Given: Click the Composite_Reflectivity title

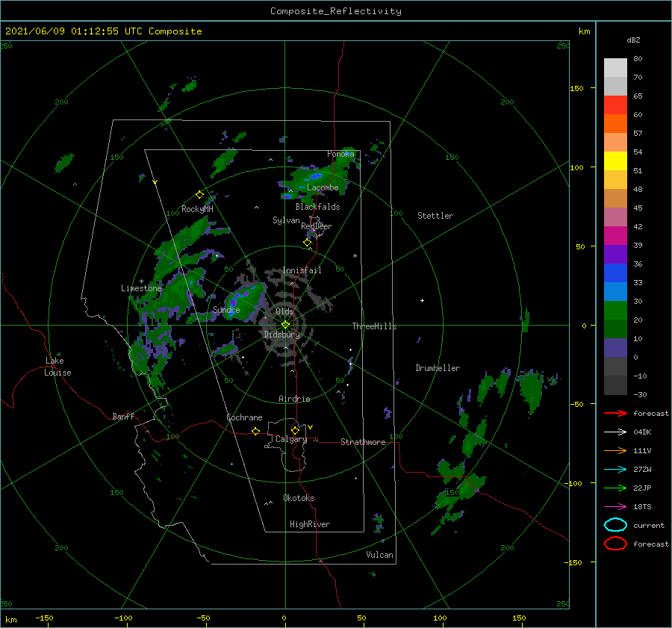Looking at the screenshot, I should (336, 11).
